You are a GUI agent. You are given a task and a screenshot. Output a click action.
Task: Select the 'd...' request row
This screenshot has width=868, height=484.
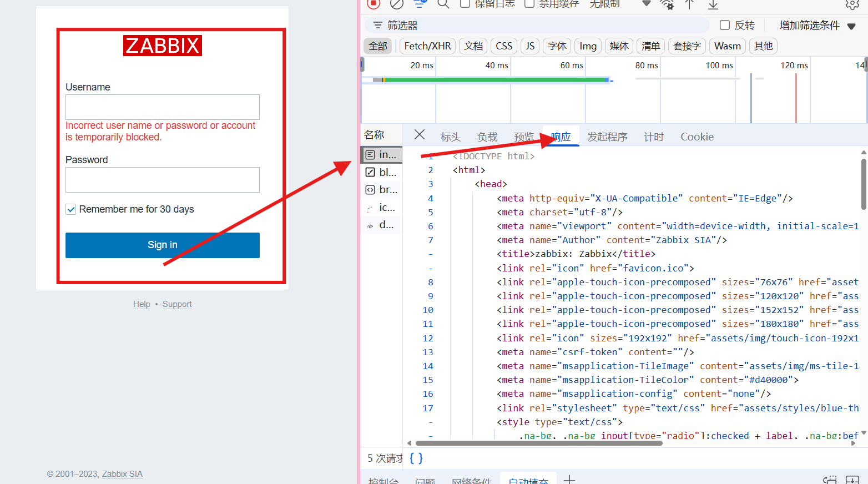(382, 225)
